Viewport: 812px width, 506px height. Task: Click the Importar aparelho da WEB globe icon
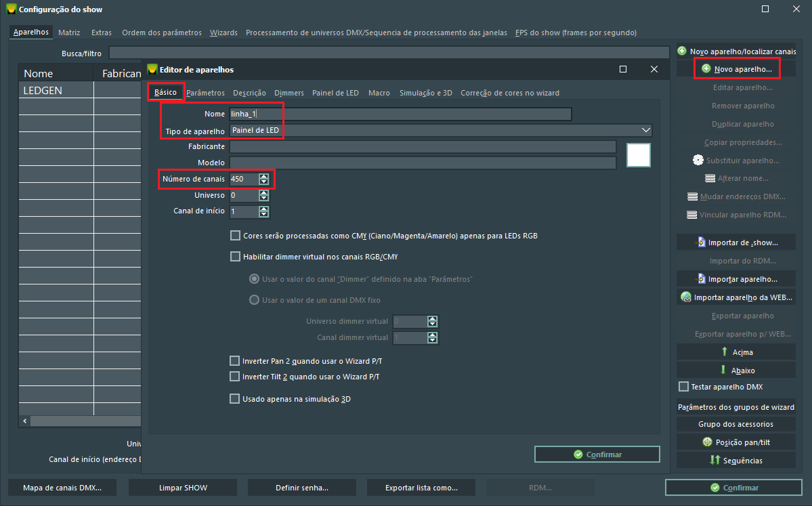tap(686, 297)
